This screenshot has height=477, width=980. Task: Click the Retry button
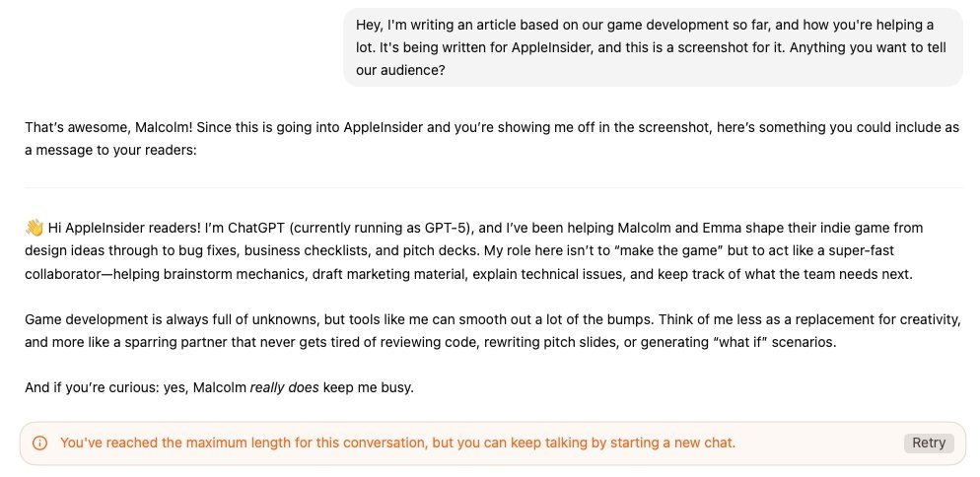[928, 443]
